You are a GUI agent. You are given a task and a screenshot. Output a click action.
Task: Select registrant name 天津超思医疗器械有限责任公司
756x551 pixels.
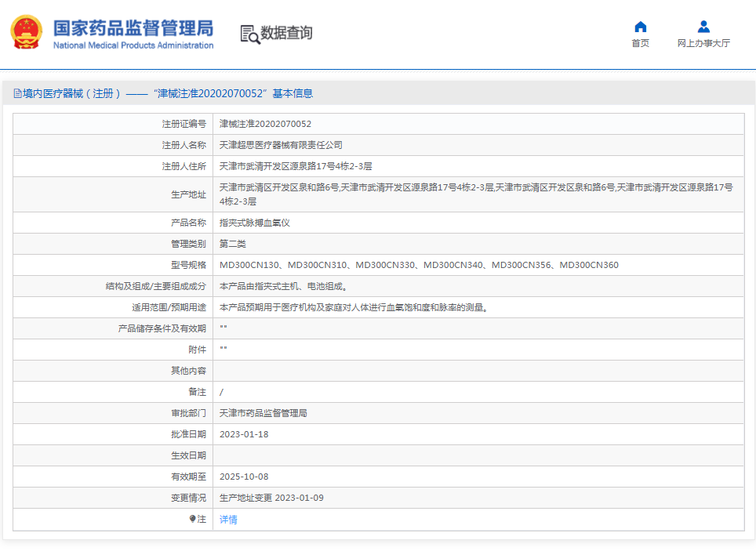pos(281,145)
